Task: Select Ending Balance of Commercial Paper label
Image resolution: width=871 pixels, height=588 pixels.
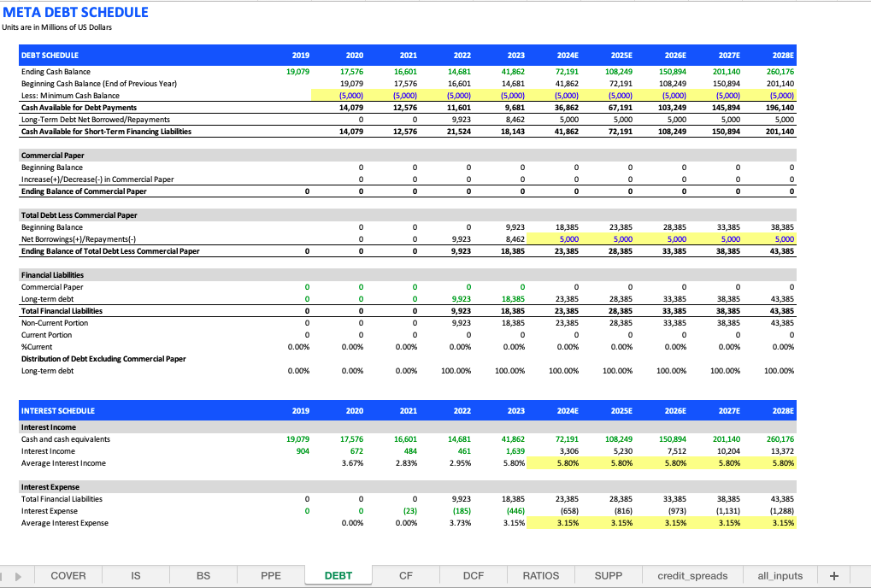Action: tap(84, 191)
